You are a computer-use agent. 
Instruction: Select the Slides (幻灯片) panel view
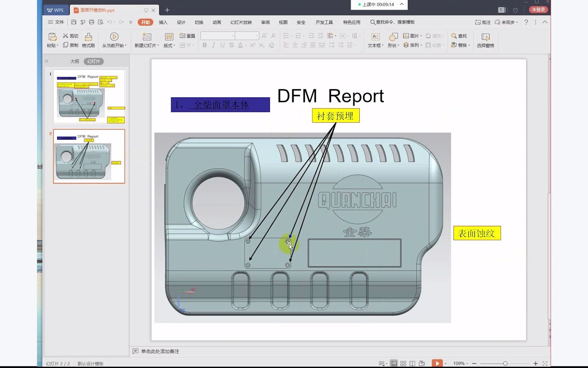94,61
